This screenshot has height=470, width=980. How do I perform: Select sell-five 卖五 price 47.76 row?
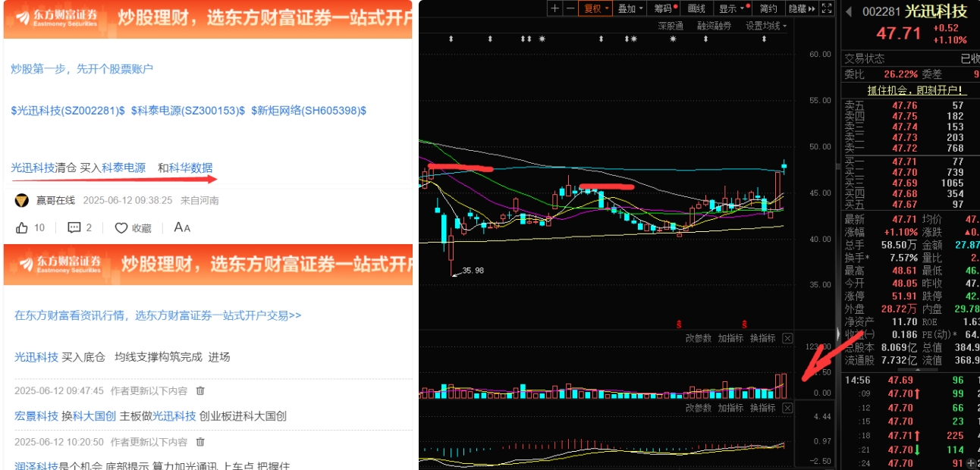click(x=911, y=105)
